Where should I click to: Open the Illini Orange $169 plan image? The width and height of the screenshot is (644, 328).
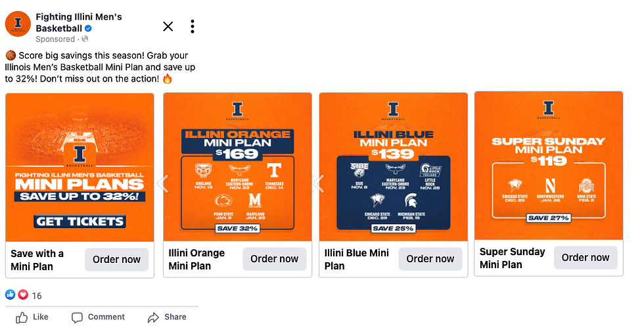tap(237, 166)
